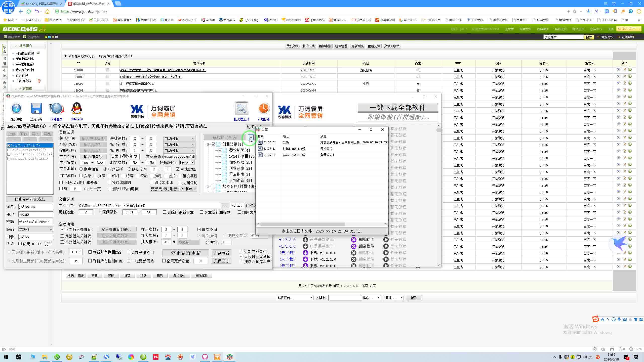This screenshot has width=644, height=362.
Task: Click the 域名 input showing join5.cn
Action: point(36,207)
